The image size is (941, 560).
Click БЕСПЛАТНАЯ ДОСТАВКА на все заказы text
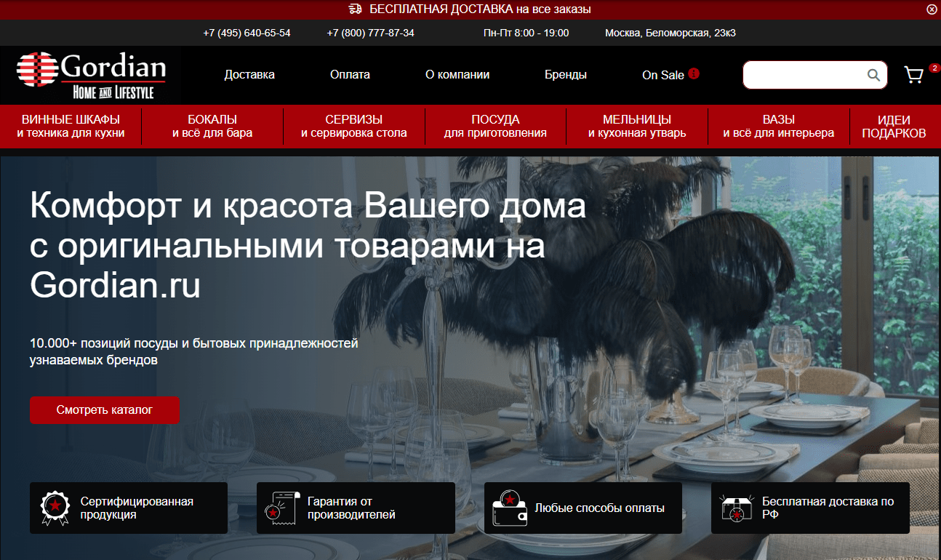(480, 9)
